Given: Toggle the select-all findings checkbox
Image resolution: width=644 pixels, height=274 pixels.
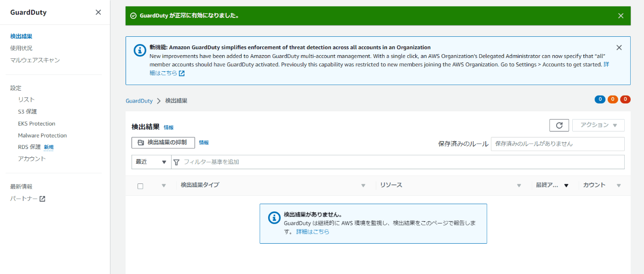Looking at the screenshot, I should tap(140, 186).
